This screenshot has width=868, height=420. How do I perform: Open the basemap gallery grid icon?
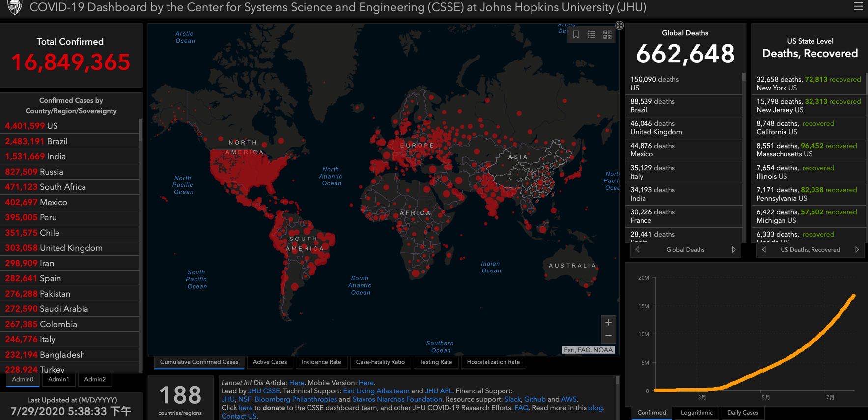pyautogui.click(x=607, y=34)
